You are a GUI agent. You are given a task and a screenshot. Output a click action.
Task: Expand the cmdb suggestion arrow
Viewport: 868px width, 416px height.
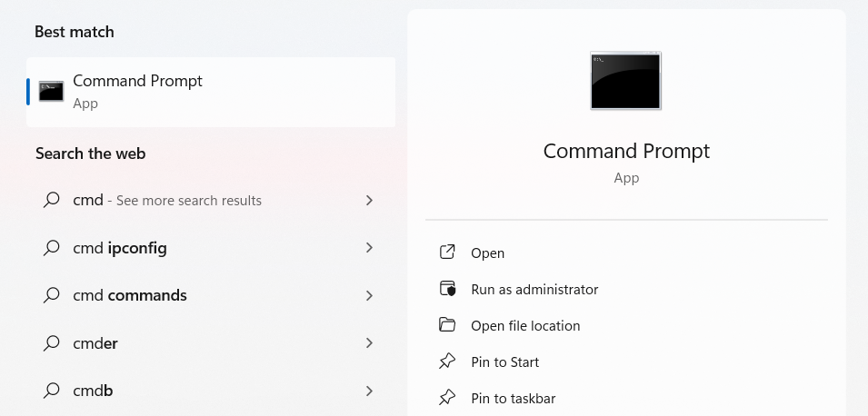[x=369, y=391]
